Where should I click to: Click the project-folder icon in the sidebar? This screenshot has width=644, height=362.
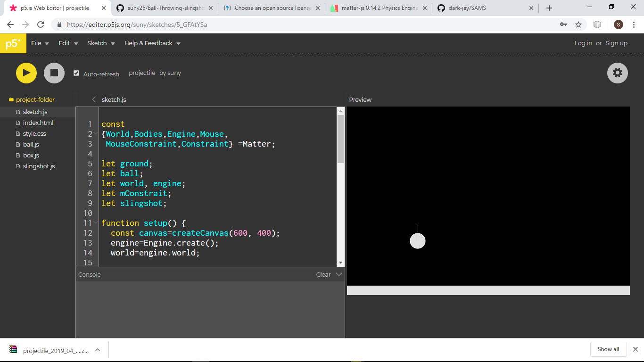point(10,99)
